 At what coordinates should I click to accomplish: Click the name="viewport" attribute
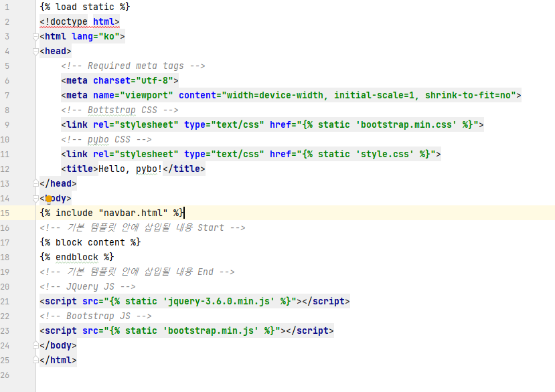133,96
